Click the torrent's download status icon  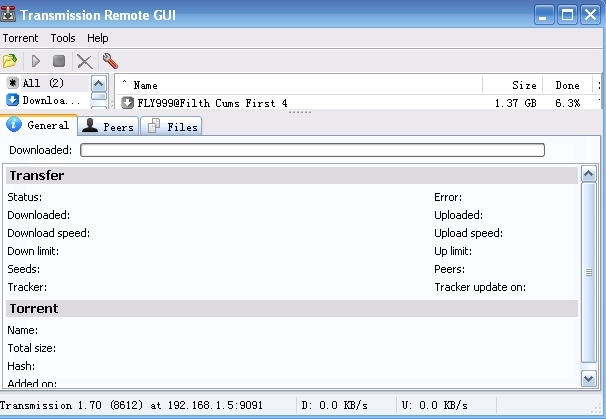[127, 103]
